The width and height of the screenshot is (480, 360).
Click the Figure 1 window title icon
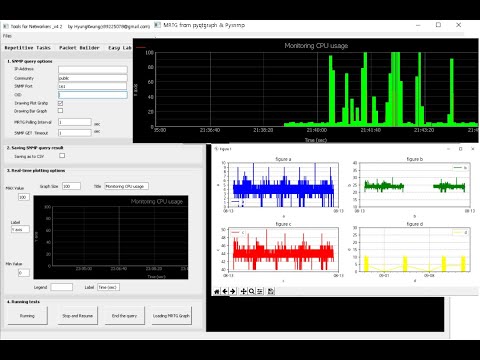(216, 149)
